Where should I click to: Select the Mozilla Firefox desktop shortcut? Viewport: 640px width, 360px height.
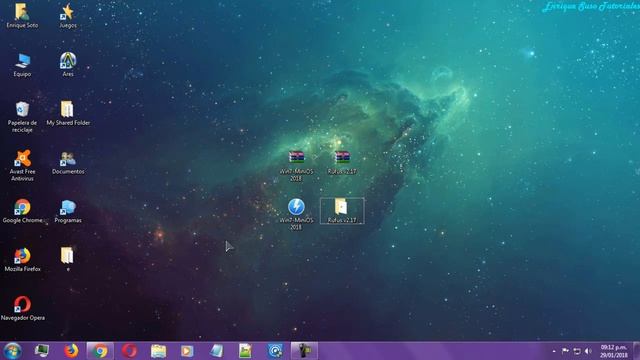[x=22, y=260]
